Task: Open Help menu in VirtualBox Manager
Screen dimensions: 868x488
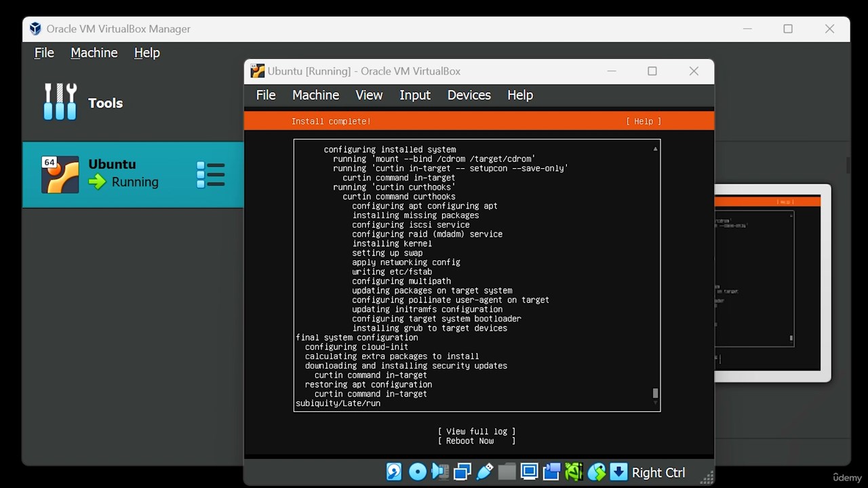Action: 146,53
